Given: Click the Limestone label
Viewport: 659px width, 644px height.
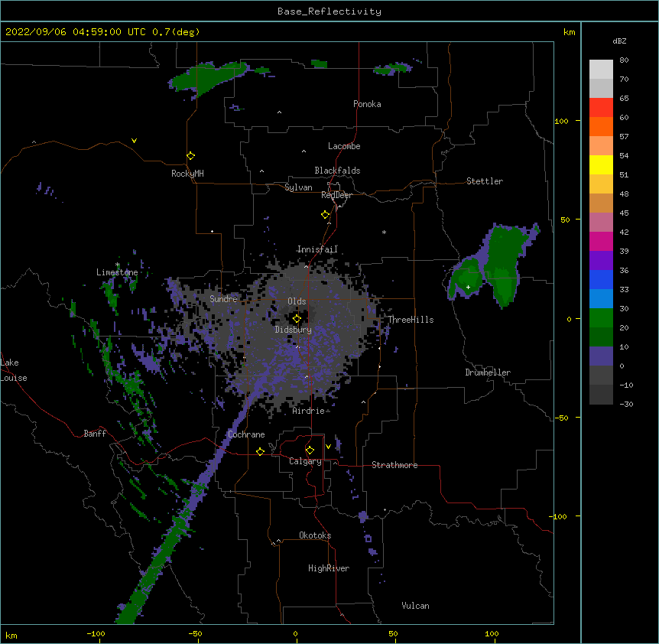Looking at the screenshot, I should [x=117, y=272].
